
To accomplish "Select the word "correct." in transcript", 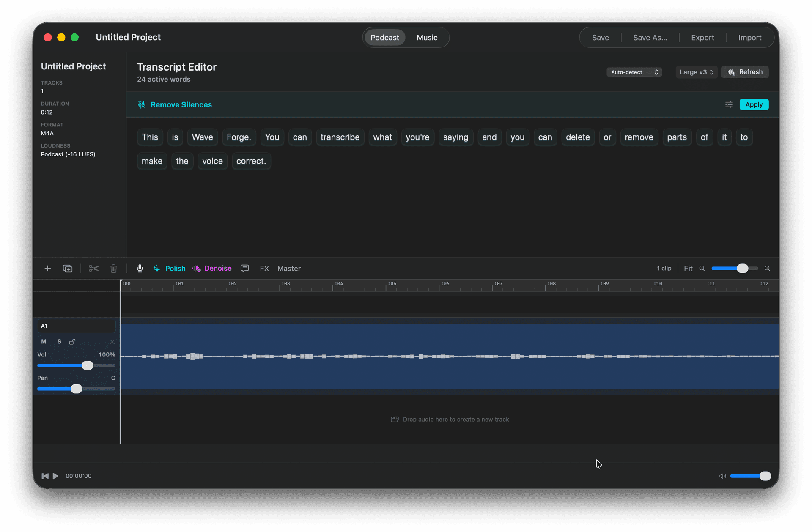I will tap(251, 161).
